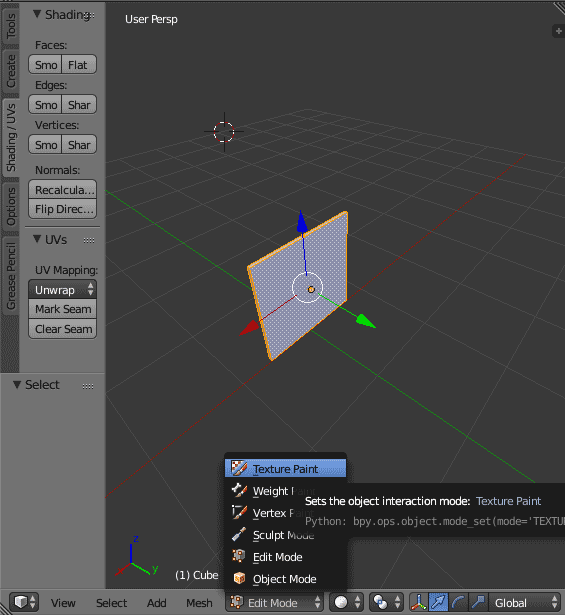Click the (1) Cube object label
Image resolution: width=565 pixels, height=615 pixels.
(x=196, y=575)
